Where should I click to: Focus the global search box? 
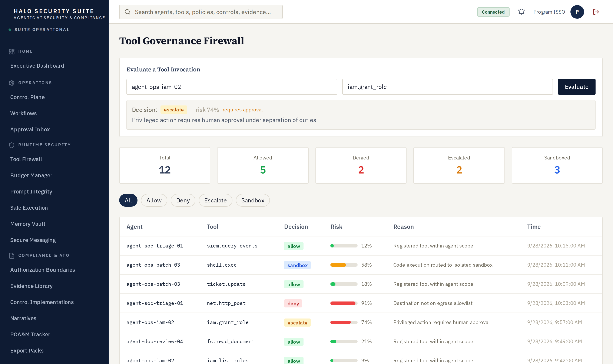pos(201,12)
